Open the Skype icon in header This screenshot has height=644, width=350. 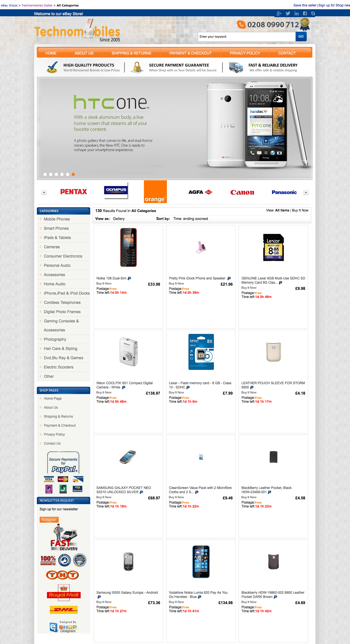pos(313,13)
